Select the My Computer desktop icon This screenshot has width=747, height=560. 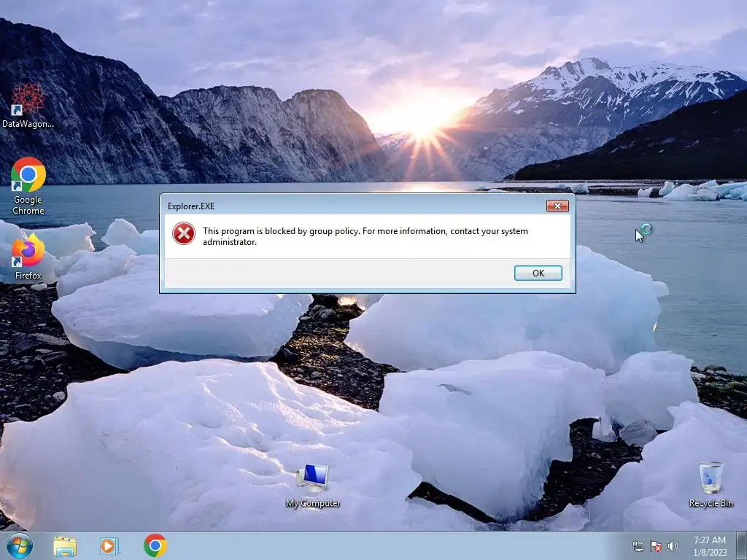tap(313, 485)
